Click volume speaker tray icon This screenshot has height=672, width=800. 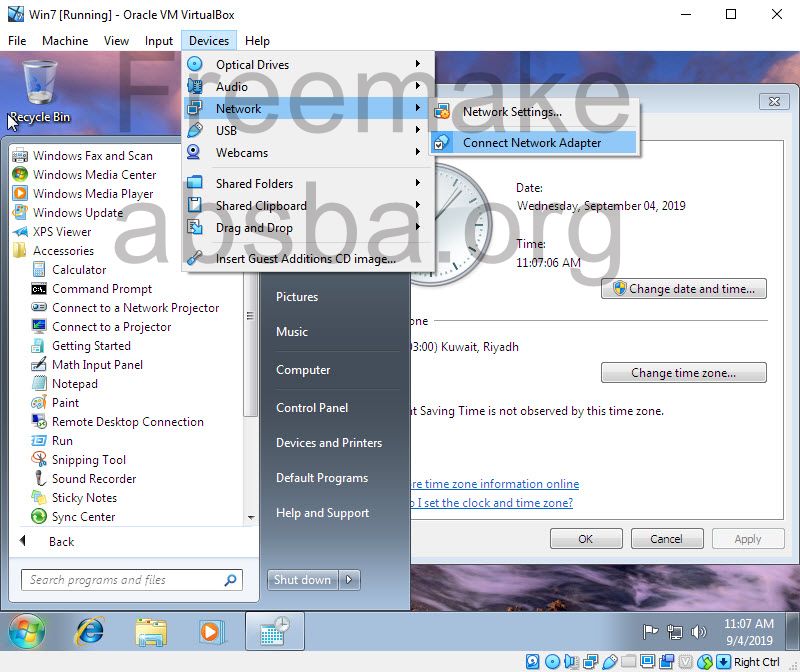[698, 632]
